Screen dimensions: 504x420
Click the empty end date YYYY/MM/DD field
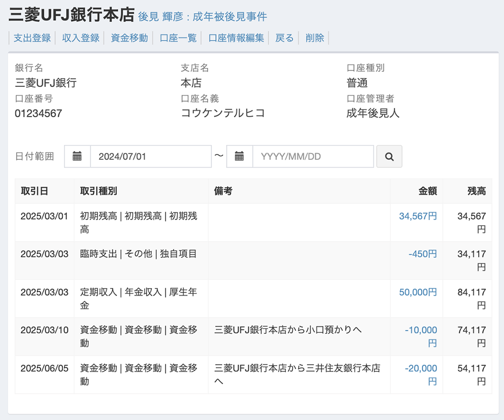(312, 157)
